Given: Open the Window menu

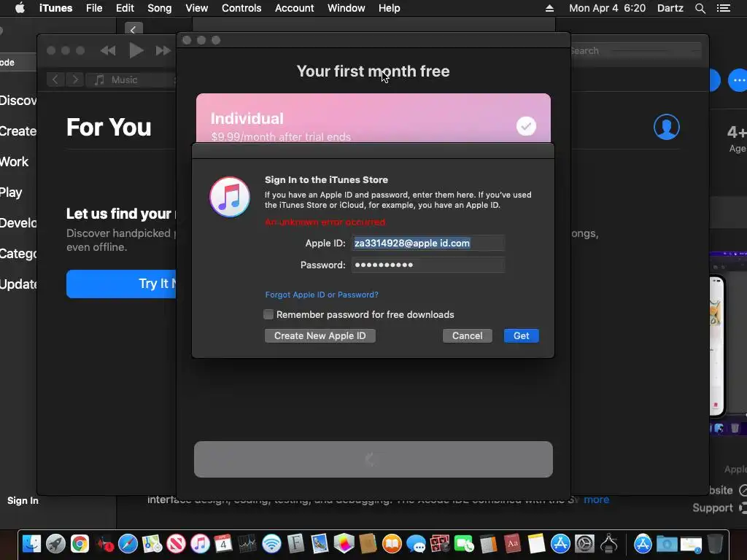Looking at the screenshot, I should click(346, 8).
